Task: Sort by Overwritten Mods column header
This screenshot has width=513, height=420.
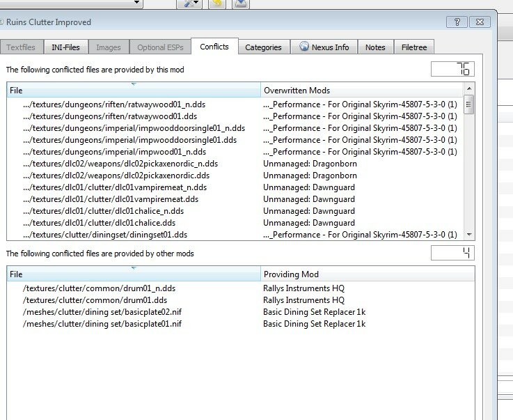Action: 362,91
